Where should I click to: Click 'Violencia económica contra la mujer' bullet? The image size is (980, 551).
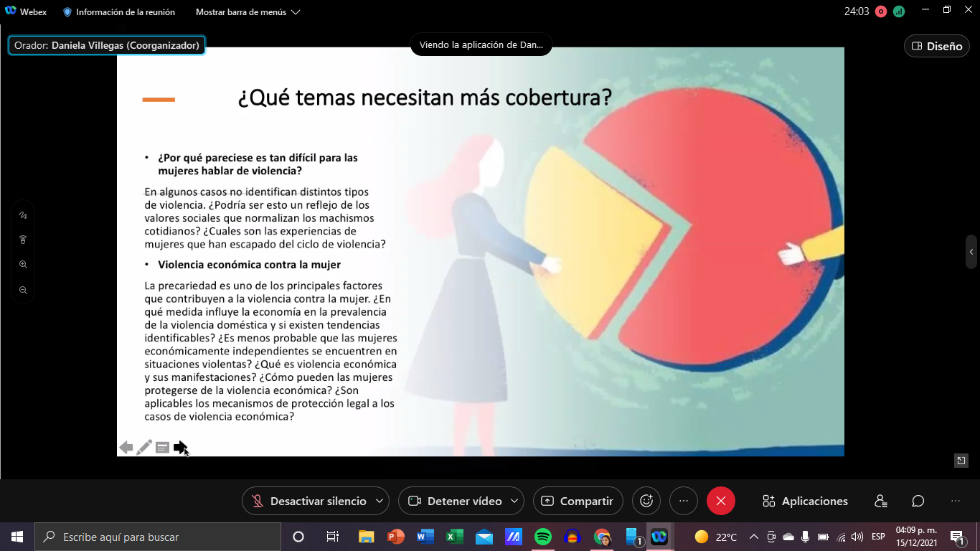point(249,265)
